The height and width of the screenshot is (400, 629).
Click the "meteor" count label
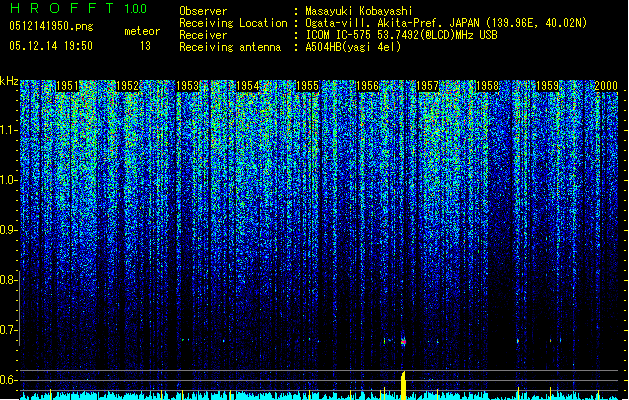coord(142,31)
